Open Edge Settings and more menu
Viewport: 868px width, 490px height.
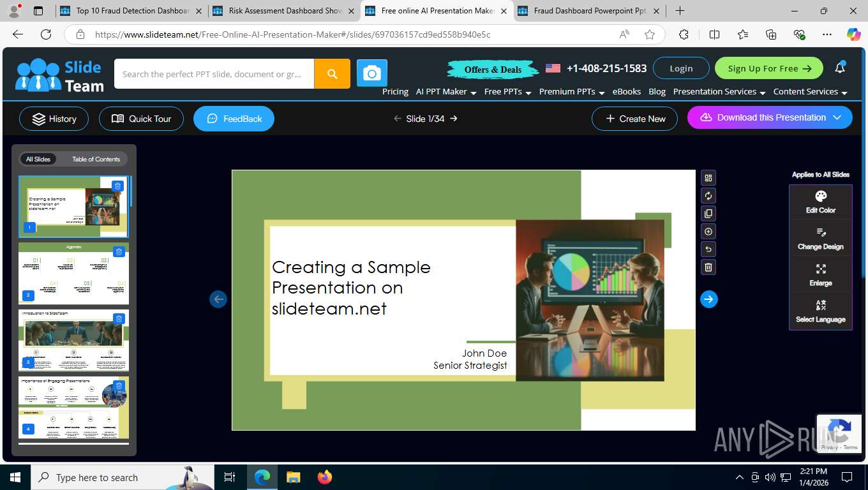(827, 34)
